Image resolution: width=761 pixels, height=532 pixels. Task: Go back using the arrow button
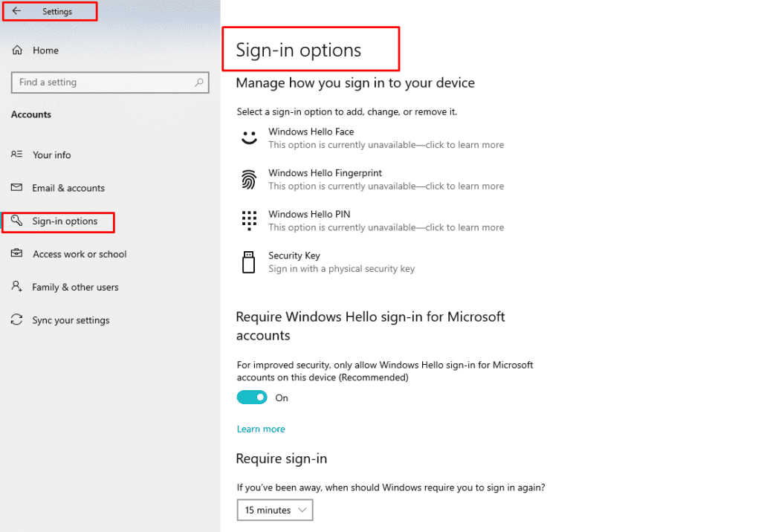coord(16,11)
